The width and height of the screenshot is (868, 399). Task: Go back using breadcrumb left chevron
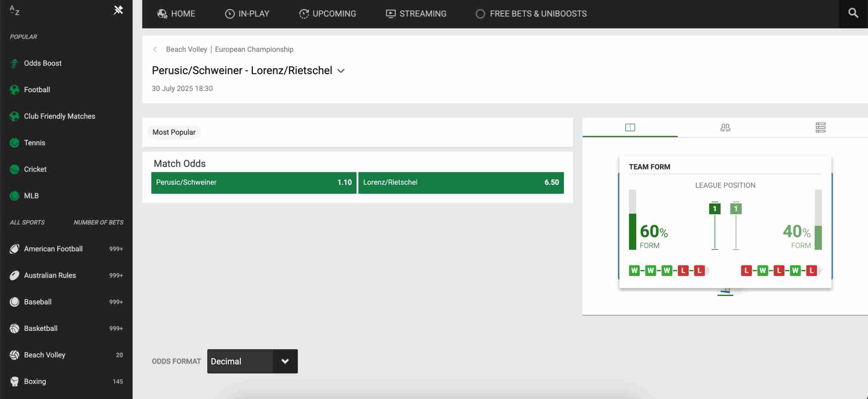pos(155,50)
